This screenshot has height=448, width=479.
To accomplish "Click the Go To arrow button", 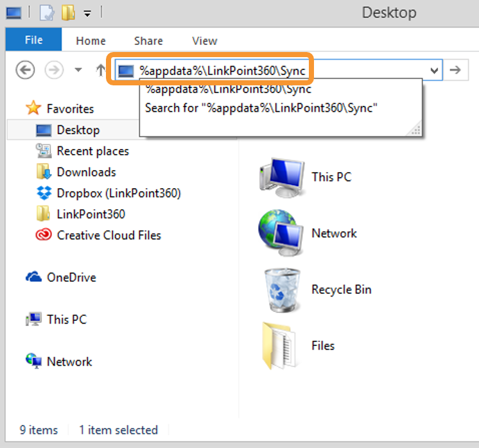I will click(455, 70).
